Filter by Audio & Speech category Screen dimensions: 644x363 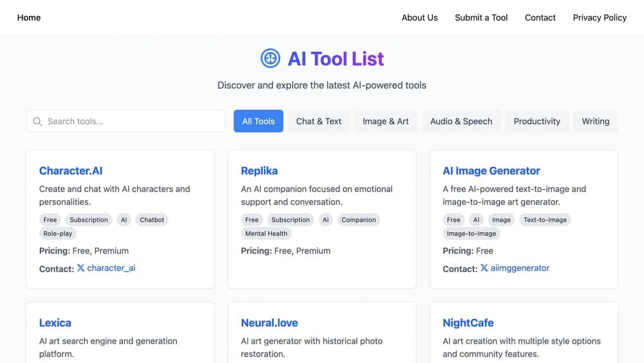point(461,121)
